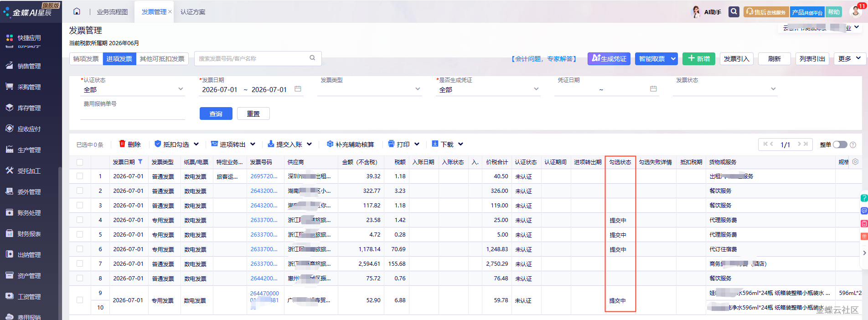Screen dimensions: 868x320
Task: Check the row 5 invoice checkbox
Action: [x=80, y=234]
